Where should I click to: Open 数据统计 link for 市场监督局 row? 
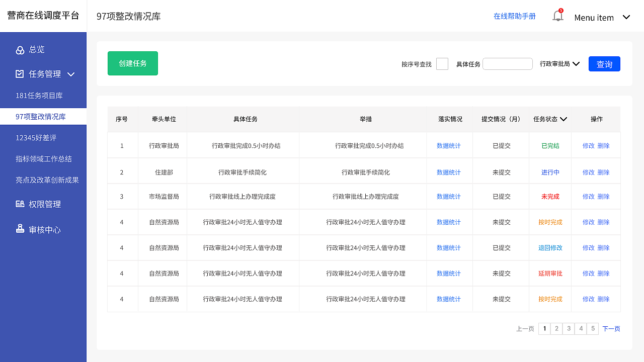coord(449,197)
